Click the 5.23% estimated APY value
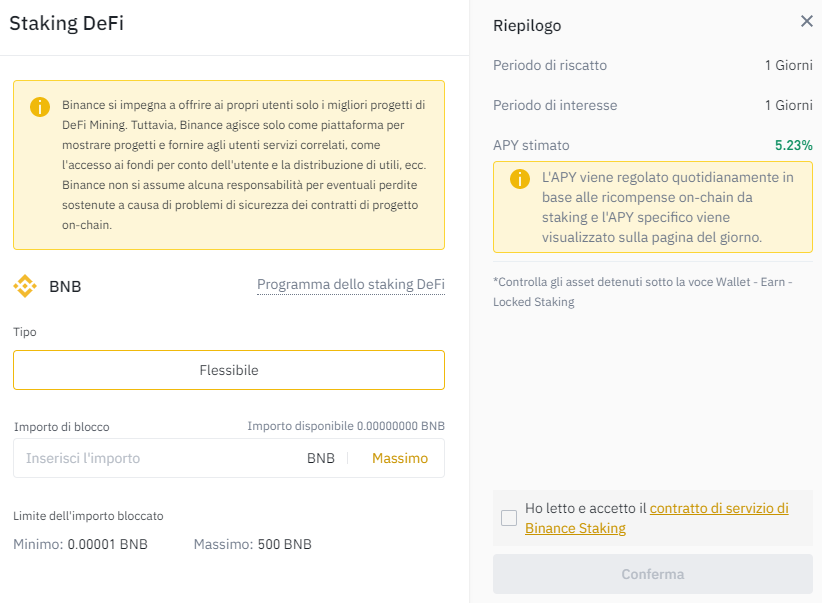822x603 pixels. click(794, 145)
